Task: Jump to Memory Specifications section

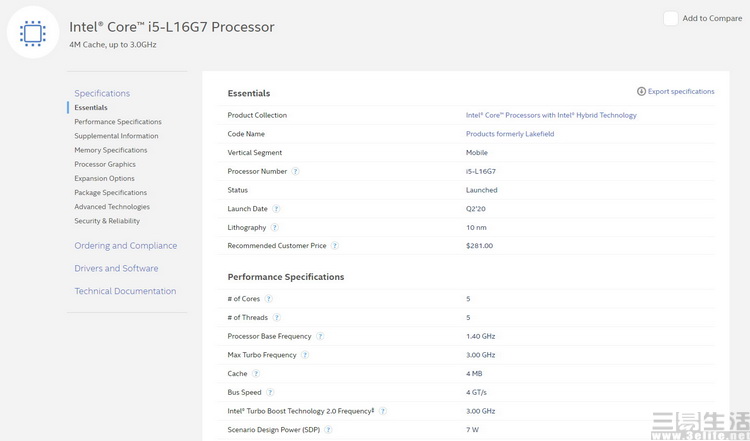Action: 110,150
